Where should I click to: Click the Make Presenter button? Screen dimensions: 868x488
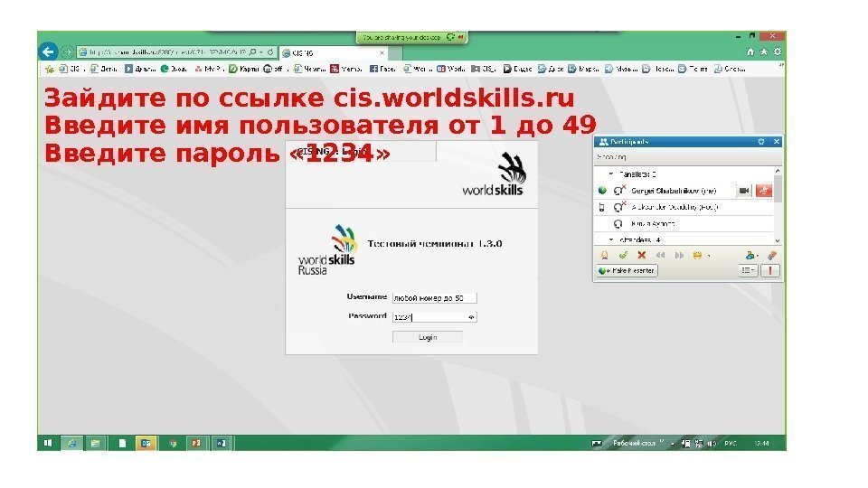627,270
